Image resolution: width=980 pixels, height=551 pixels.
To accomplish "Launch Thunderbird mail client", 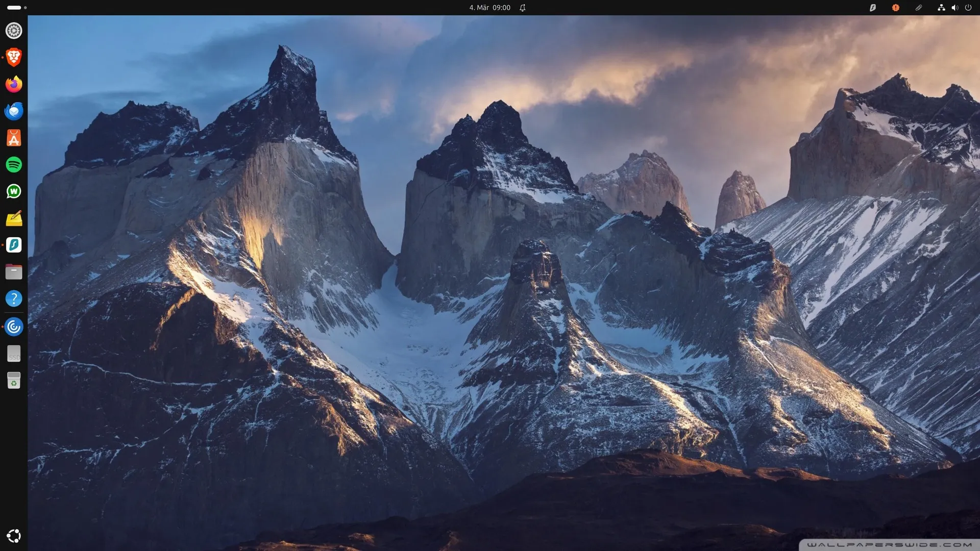I will coord(14,111).
